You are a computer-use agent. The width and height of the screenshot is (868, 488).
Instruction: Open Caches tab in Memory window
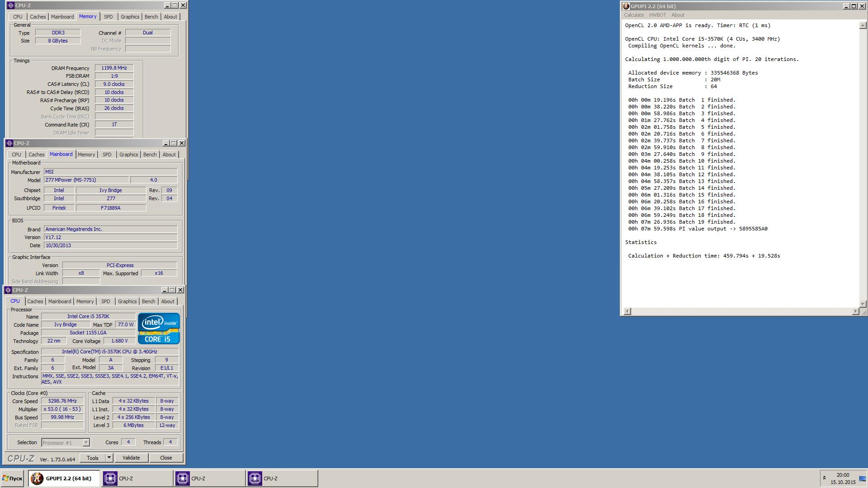[38, 17]
